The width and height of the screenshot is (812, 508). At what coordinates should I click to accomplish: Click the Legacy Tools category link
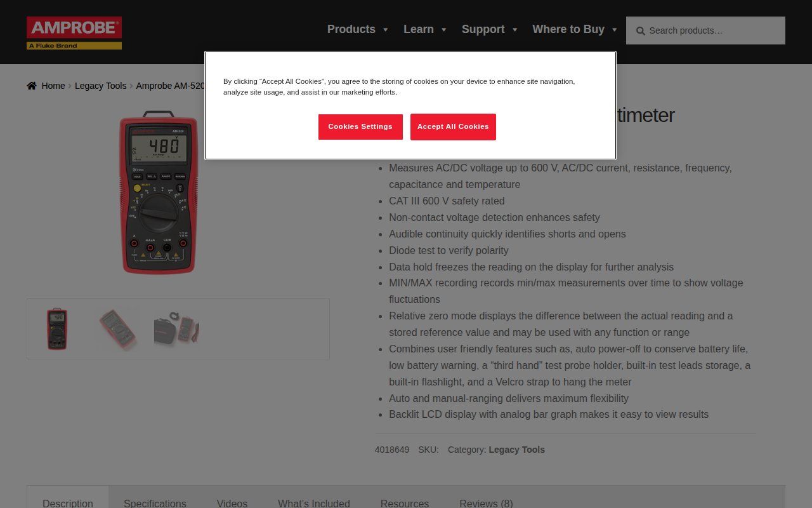516,450
